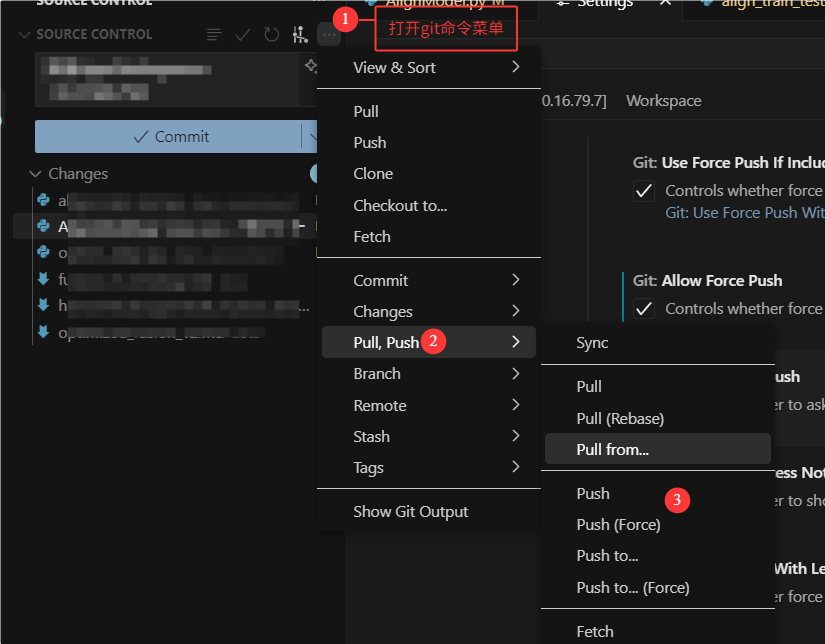Screen dimensions: 825x644
Task: Choose Checkout to... from the menu
Action: tap(429, 205)
